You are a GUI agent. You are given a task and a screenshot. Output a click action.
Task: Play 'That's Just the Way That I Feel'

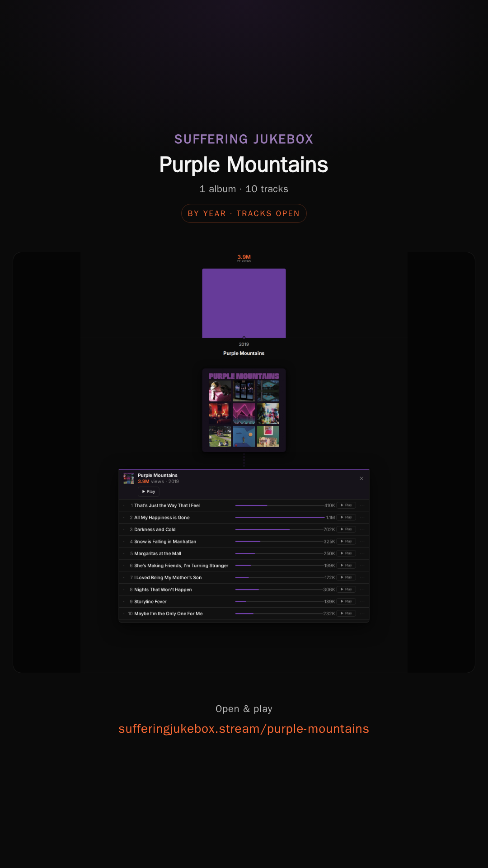point(346,505)
